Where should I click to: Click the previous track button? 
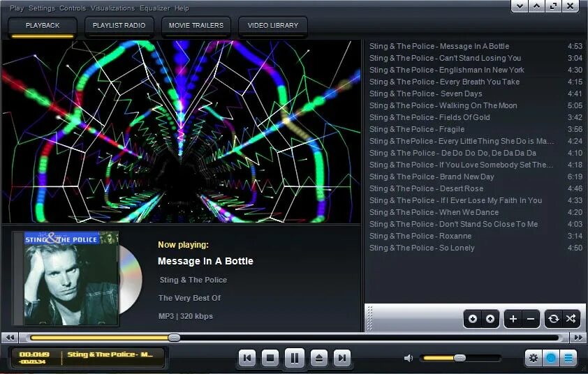coord(247,358)
